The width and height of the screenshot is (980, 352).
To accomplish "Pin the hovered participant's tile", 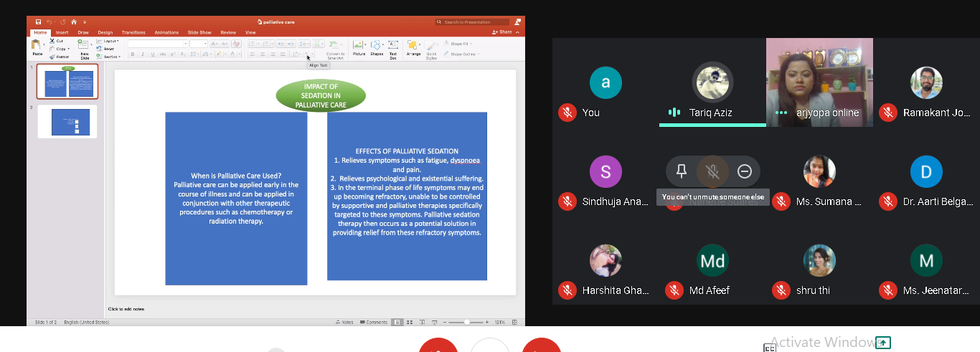I will click(682, 171).
